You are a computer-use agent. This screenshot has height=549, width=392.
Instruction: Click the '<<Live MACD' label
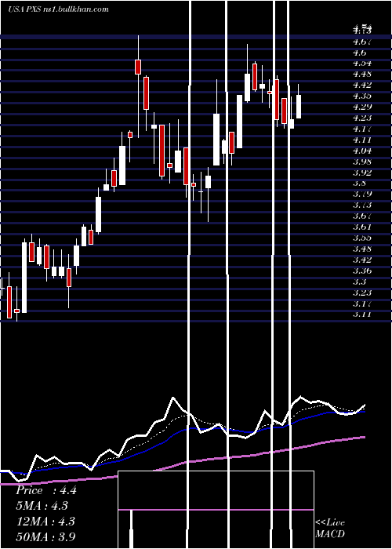click(330, 529)
